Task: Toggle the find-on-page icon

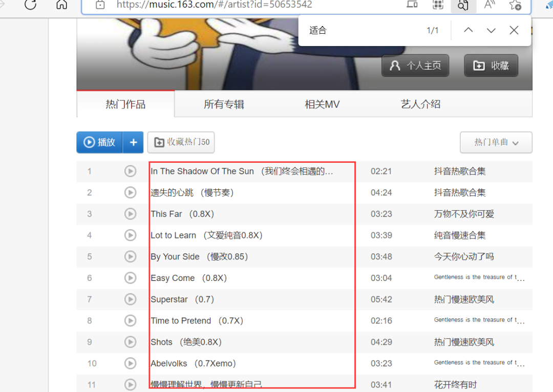Action: point(463,5)
